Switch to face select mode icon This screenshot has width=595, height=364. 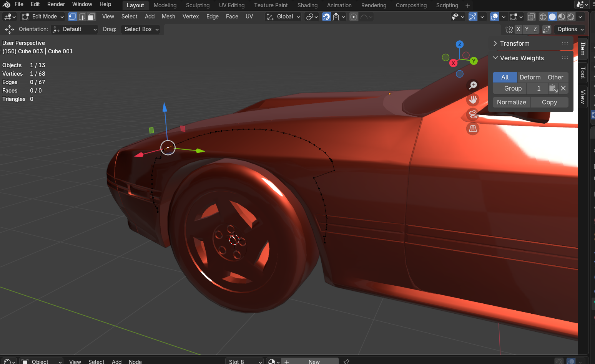pos(91,17)
